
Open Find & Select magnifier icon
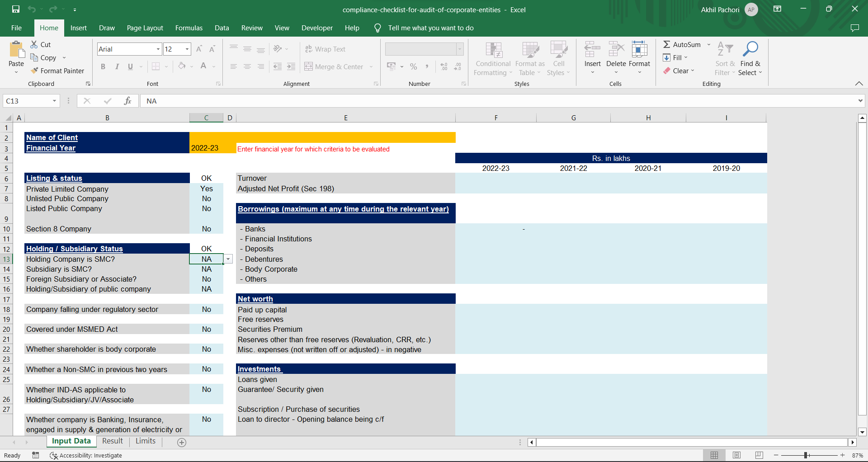[750, 49]
